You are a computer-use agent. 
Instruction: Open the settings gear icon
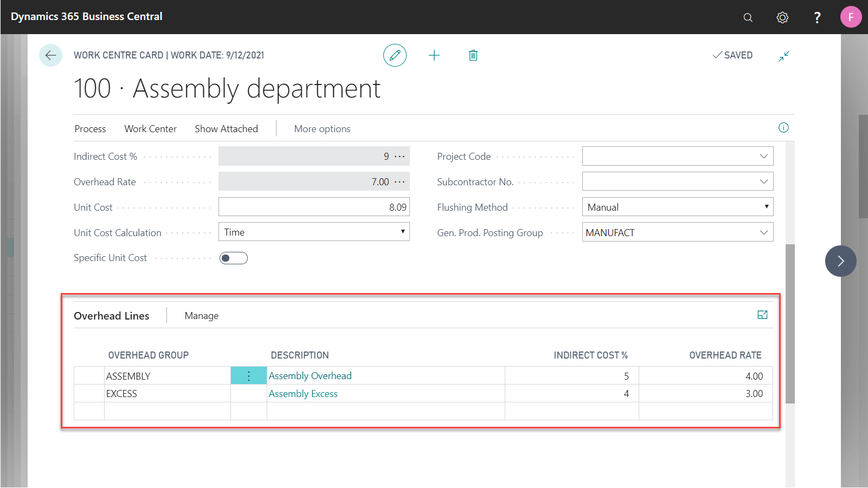[782, 17]
